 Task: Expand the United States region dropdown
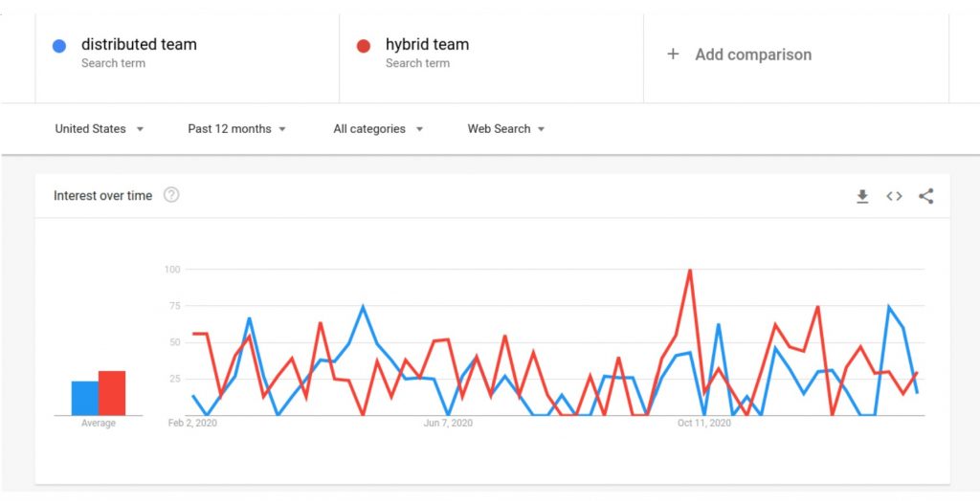tap(100, 129)
